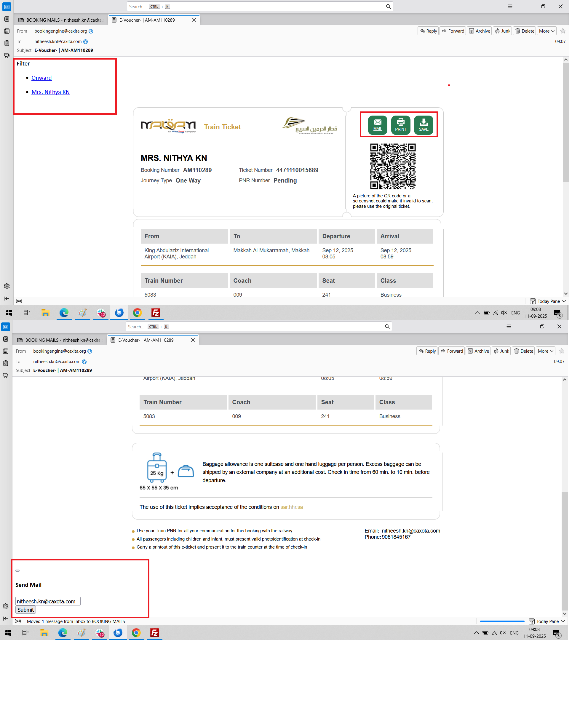Switch to the BOOKING MAILS tab
The image size is (588, 716).
tap(60, 20)
